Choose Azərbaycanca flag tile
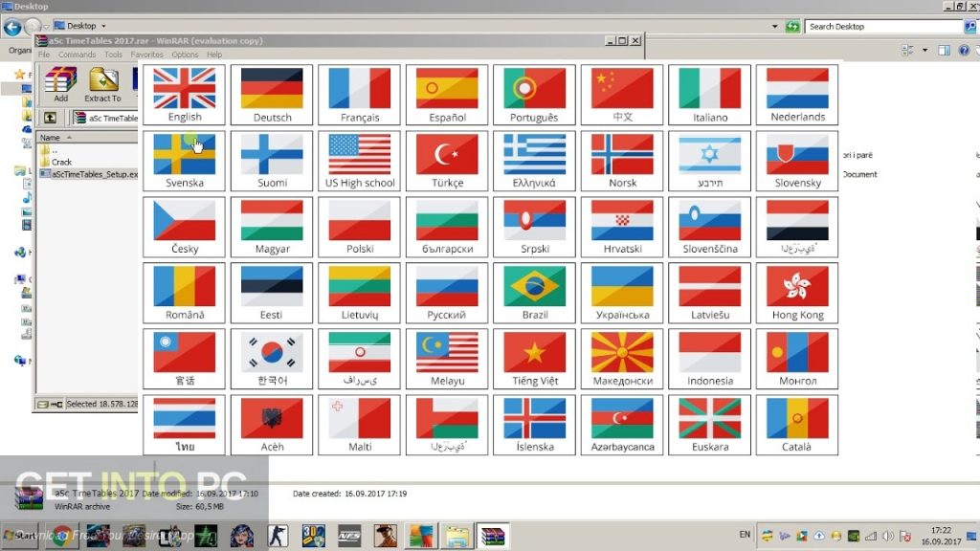The image size is (980, 551). pyautogui.click(x=622, y=425)
